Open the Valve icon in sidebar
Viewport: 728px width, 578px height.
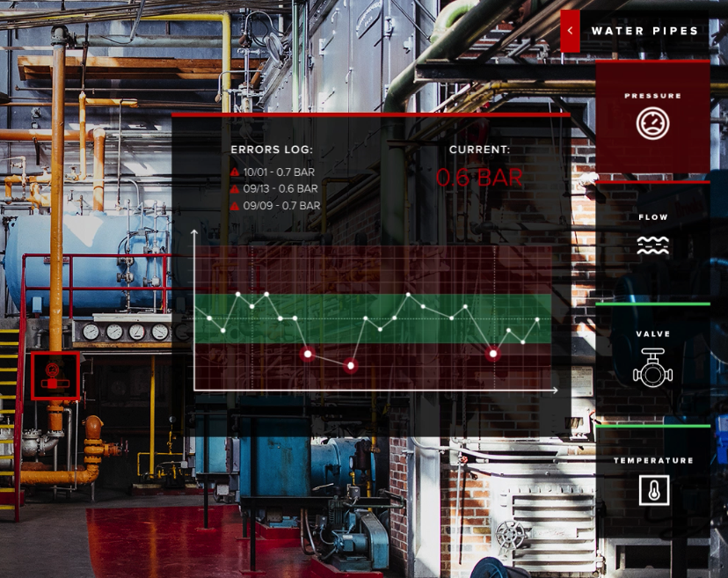pos(652,368)
